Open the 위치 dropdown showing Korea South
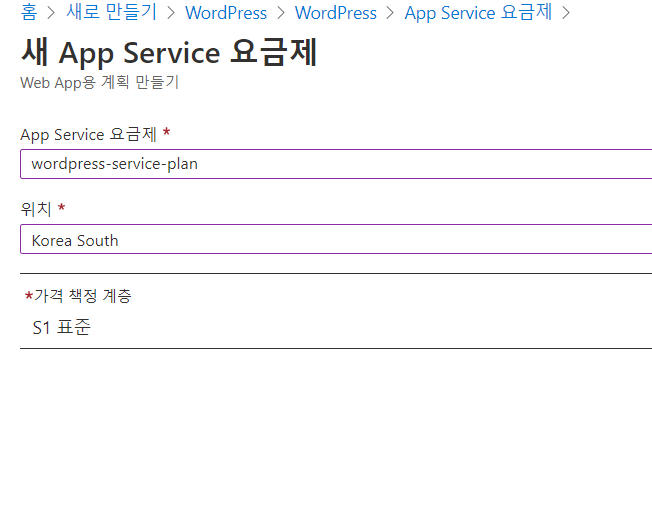652x506 pixels. point(336,239)
